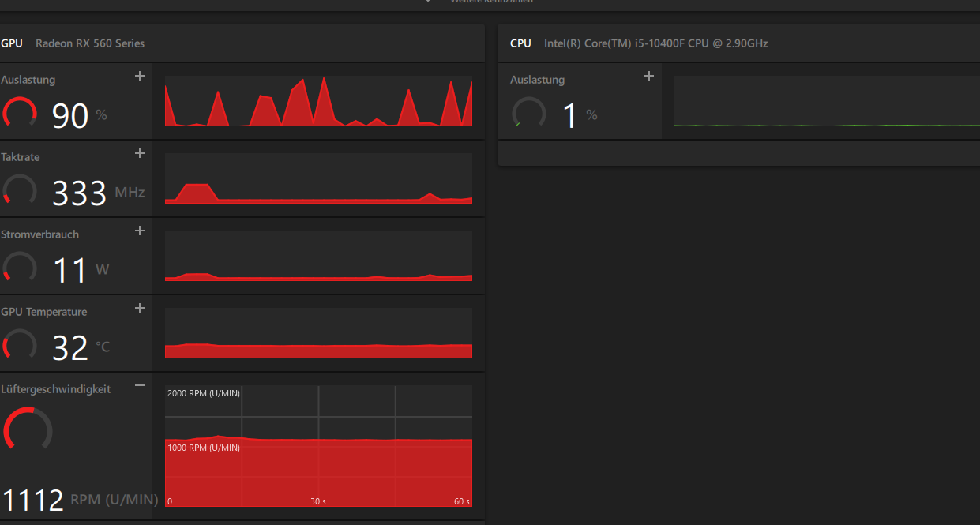Click the '30 s' time axis label

tap(318, 501)
